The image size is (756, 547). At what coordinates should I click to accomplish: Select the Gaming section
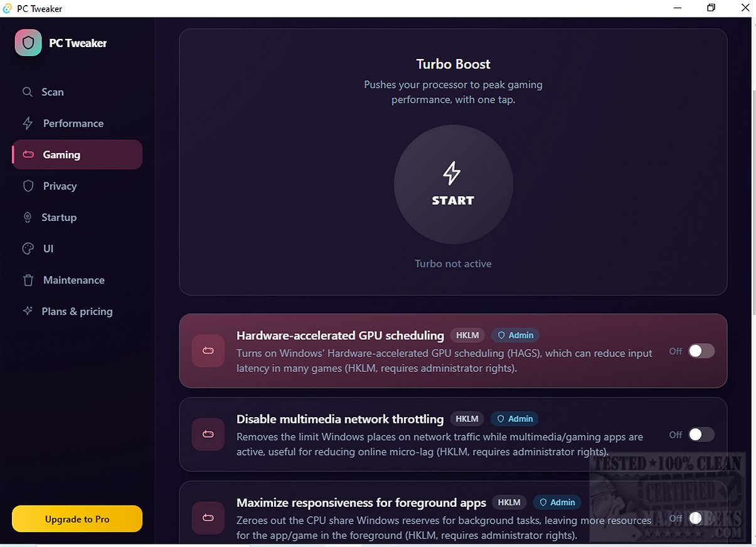point(77,154)
